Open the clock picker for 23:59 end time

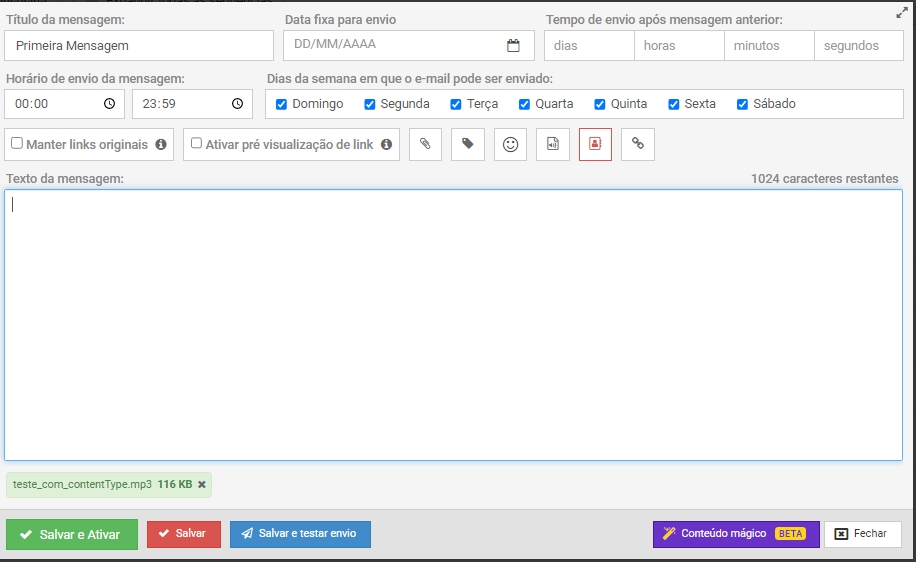[x=237, y=104]
